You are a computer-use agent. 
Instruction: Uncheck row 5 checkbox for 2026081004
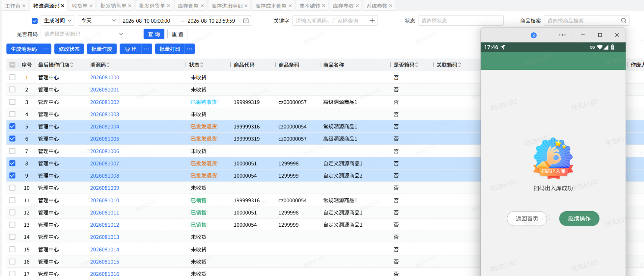coord(12,126)
